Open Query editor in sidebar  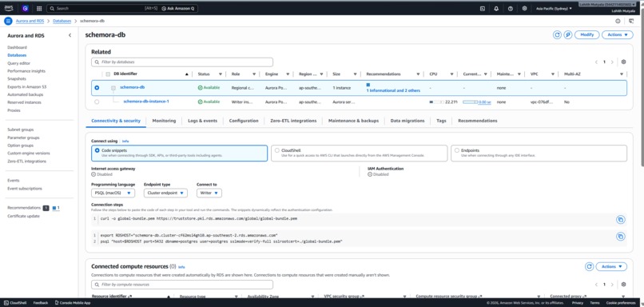coord(18,63)
